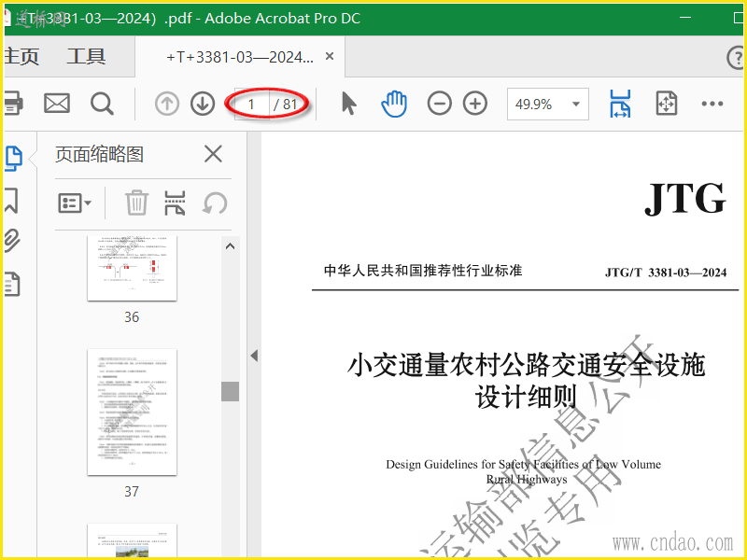The height and width of the screenshot is (560, 747).
Task: Zoom out with minus button
Action: pyautogui.click(x=439, y=104)
